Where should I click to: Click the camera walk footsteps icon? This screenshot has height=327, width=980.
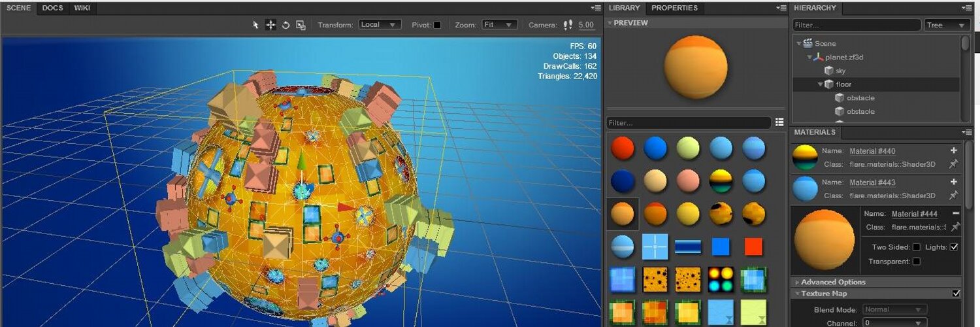[x=567, y=25]
